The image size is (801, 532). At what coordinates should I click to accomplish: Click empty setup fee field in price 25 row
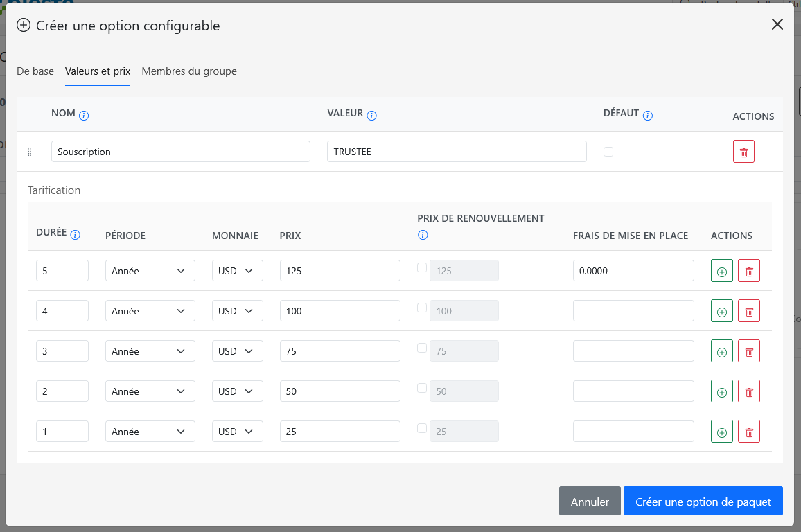click(x=633, y=432)
